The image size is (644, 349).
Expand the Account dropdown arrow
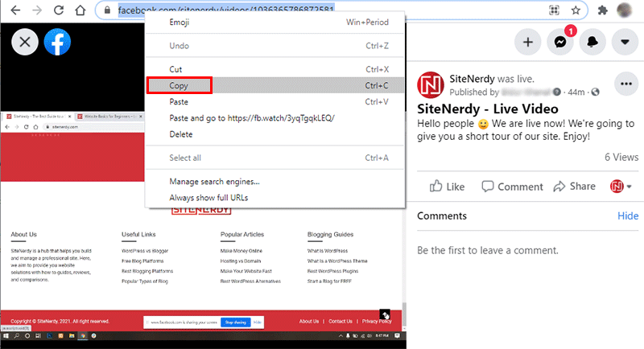625,42
